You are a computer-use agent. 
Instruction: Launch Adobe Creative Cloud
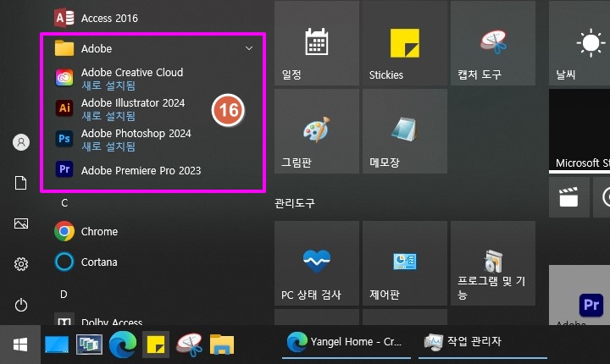[x=153, y=78]
